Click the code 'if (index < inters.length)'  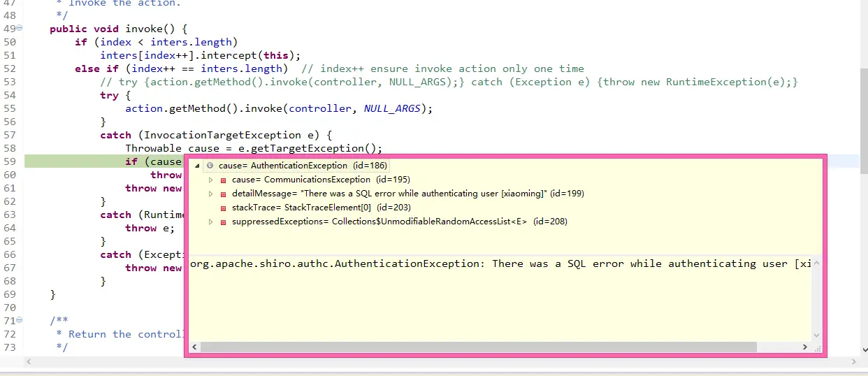tap(157, 42)
